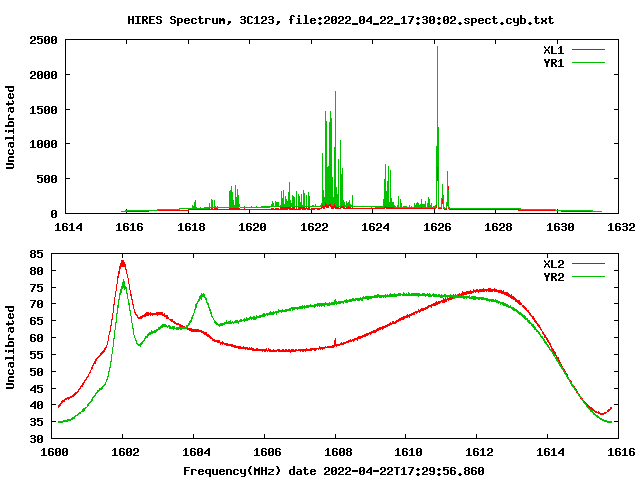640x480 pixels.
Task: Click the 1620 x-axis tick label
Action: click(x=252, y=227)
